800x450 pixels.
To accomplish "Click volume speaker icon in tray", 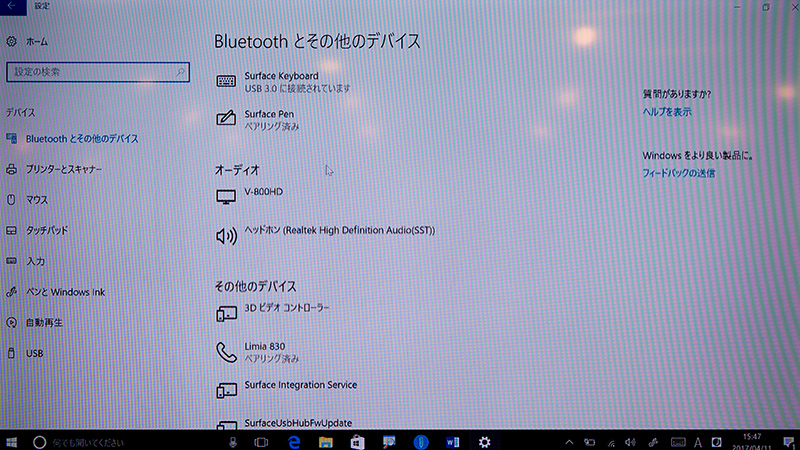I will point(631,442).
